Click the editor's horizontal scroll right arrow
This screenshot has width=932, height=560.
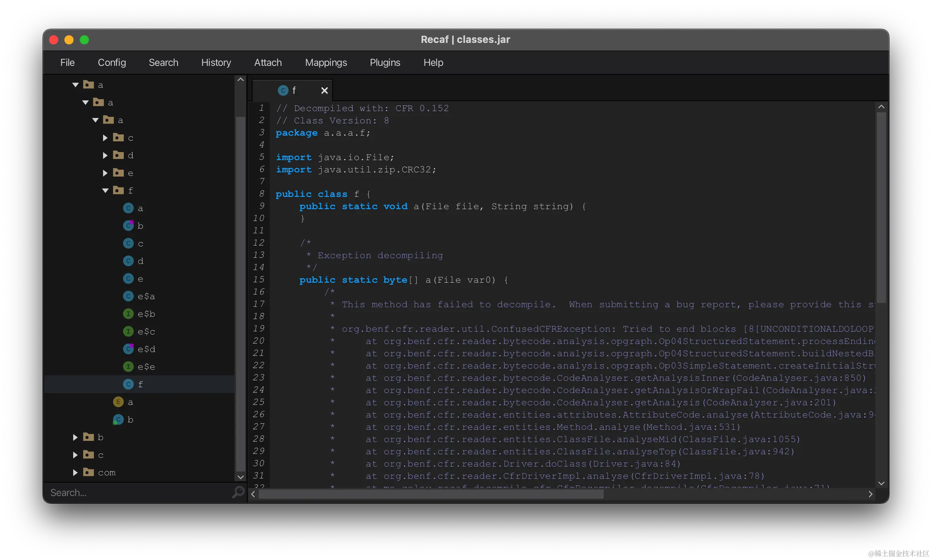coord(870,494)
